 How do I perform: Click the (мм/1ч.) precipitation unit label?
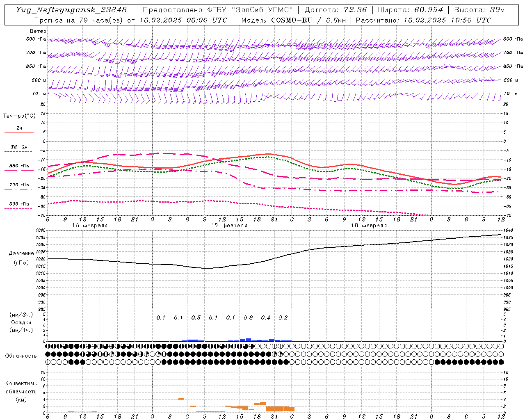click(x=21, y=330)
